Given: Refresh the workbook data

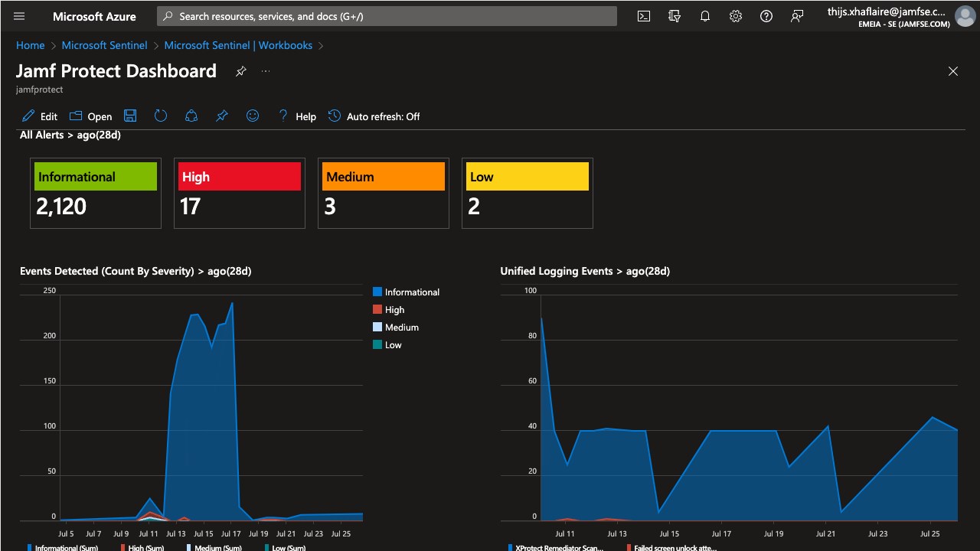Looking at the screenshot, I should (161, 116).
